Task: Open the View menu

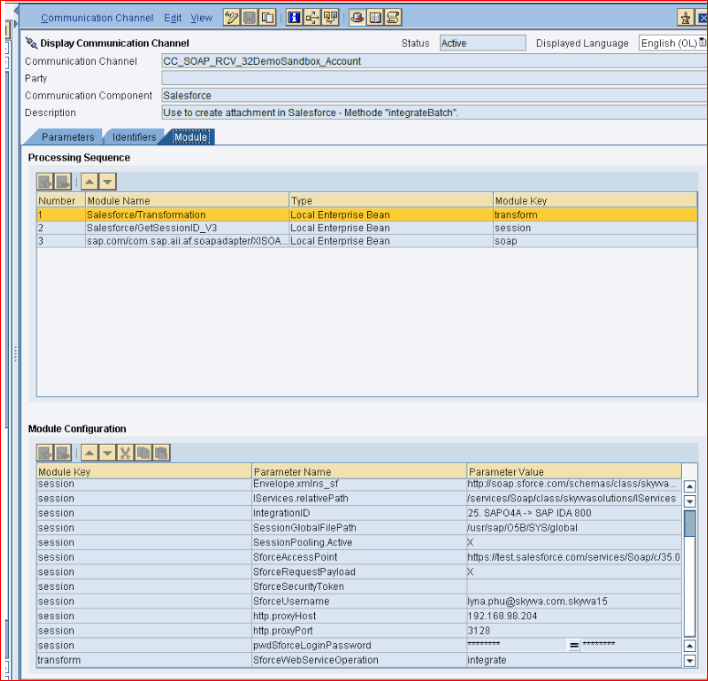Action: (x=202, y=18)
